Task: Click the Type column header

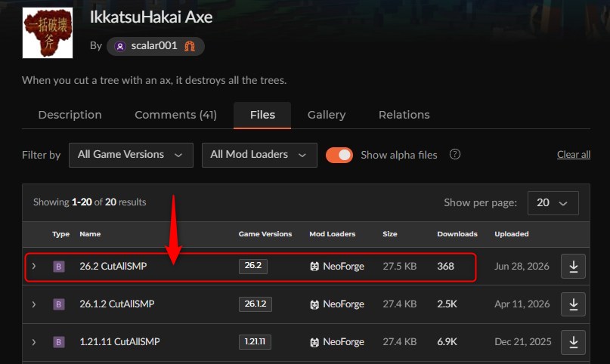Action: click(x=60, y=234)
